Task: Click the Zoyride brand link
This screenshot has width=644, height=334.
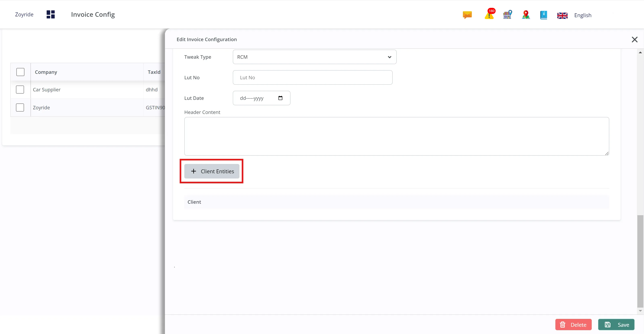Action: pos(24,15)
